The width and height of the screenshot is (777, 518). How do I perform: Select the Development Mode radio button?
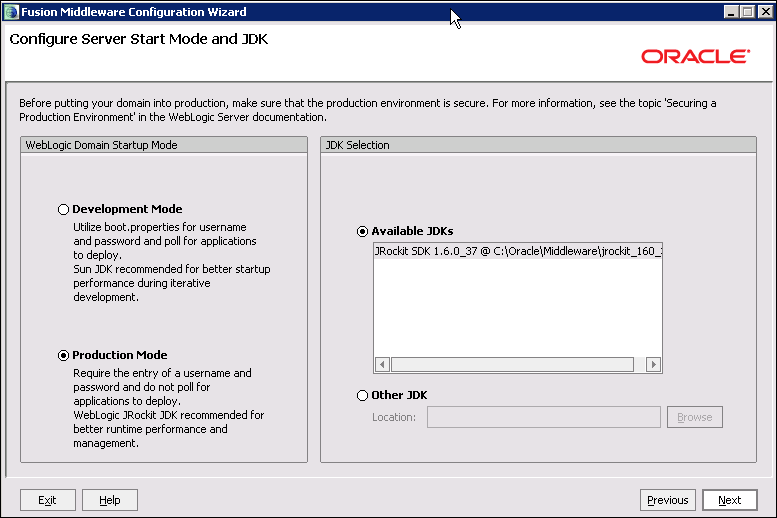point(63,209)
